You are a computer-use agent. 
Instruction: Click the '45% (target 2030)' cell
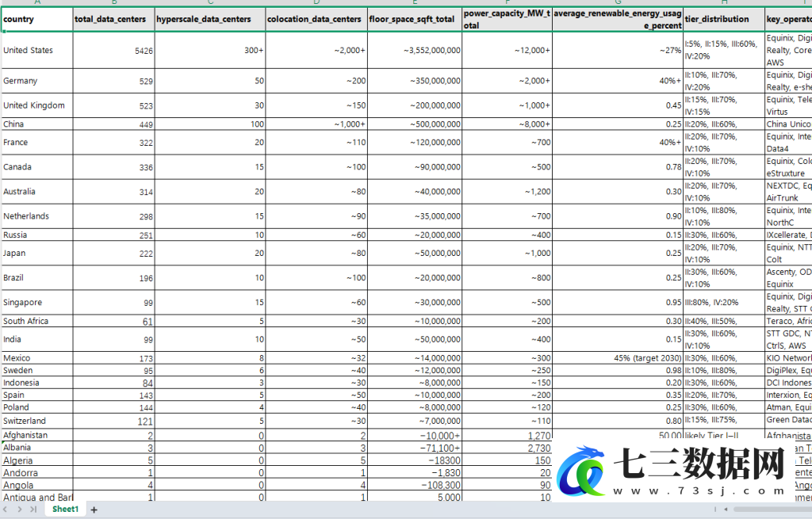(618, 358)
